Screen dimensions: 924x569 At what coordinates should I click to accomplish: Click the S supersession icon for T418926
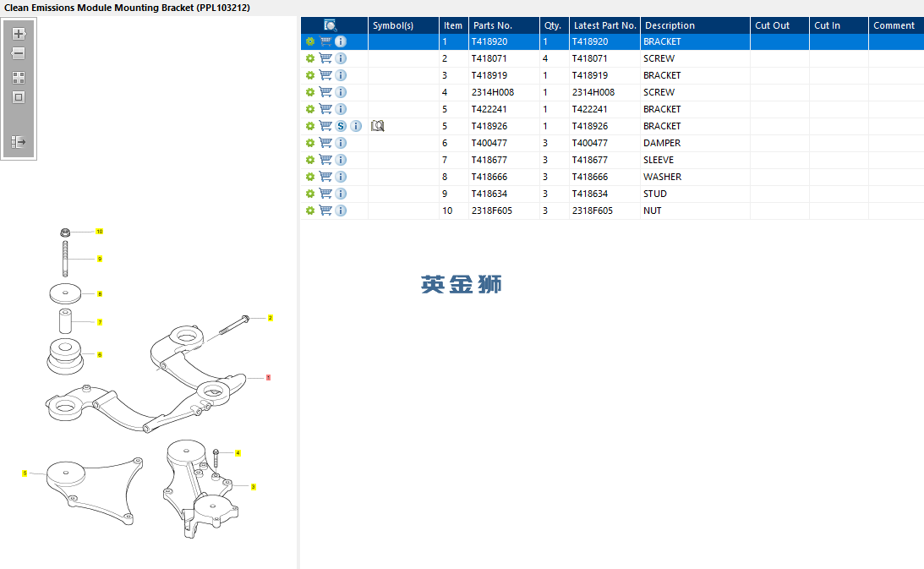point(341,126)
